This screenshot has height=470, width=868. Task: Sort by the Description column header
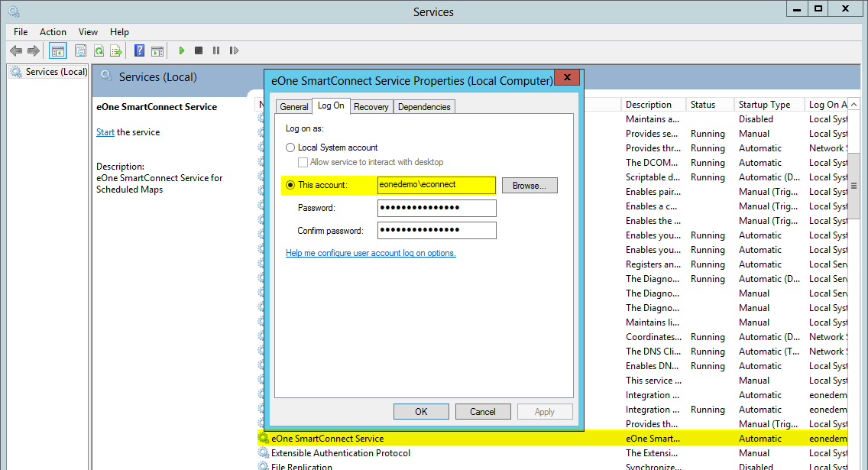pyautogui.click(x=654, y=105)
